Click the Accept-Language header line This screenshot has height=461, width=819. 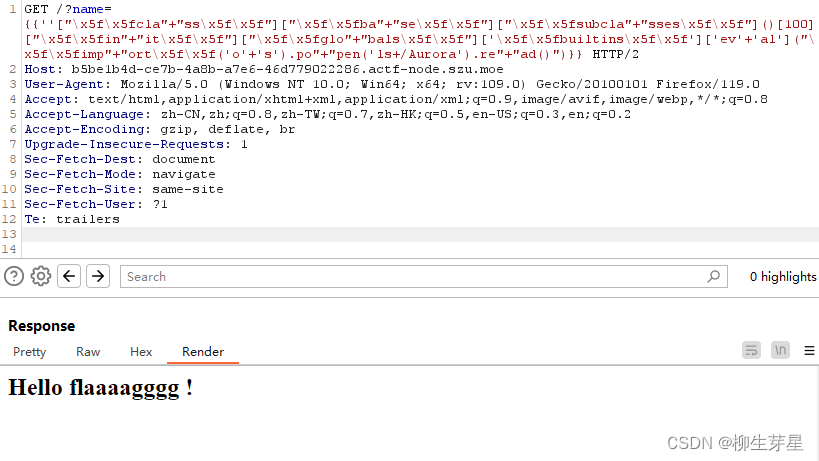pyautogui.click(x=327, y=114)
